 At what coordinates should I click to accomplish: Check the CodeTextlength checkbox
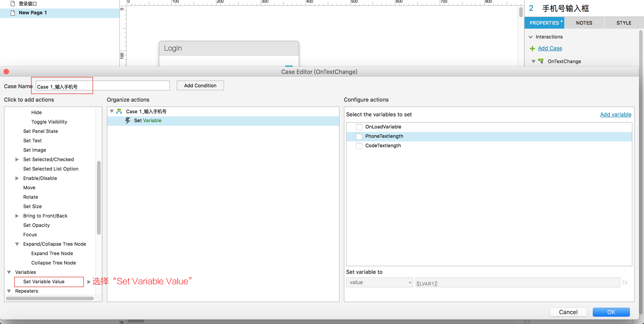(x=359, y=146)
